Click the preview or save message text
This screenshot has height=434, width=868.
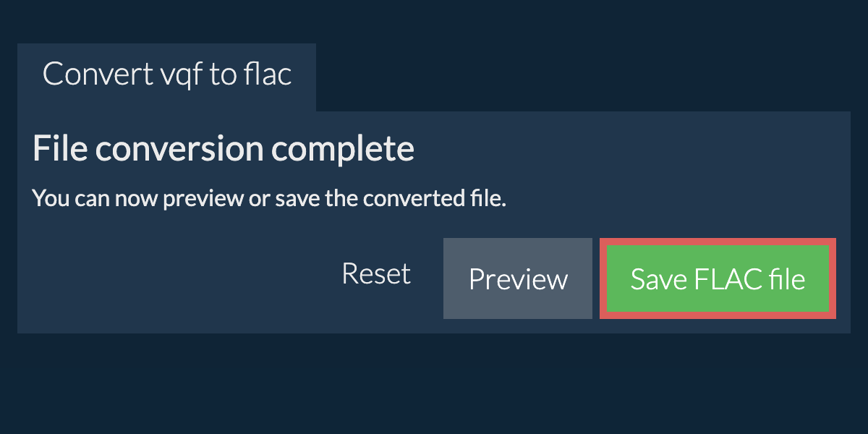point(269,198)
